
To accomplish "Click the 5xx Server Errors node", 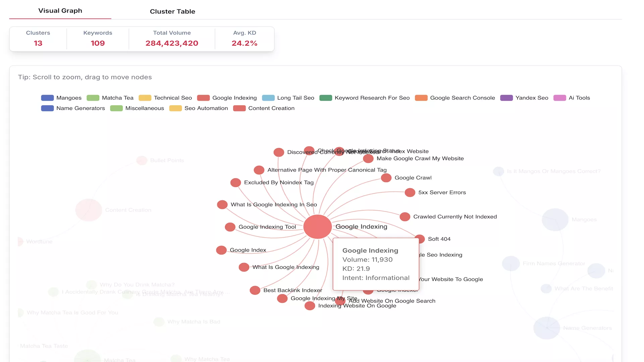I will 410,192.
